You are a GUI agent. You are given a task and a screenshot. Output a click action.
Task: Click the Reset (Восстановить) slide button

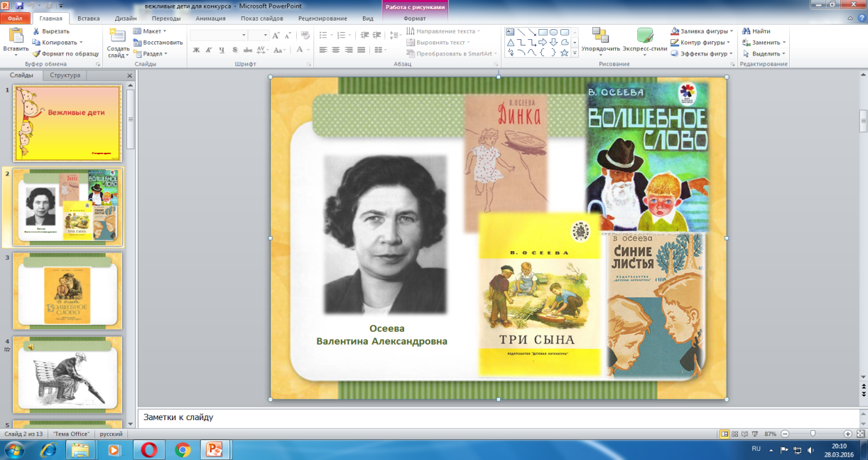coord(157,42)
